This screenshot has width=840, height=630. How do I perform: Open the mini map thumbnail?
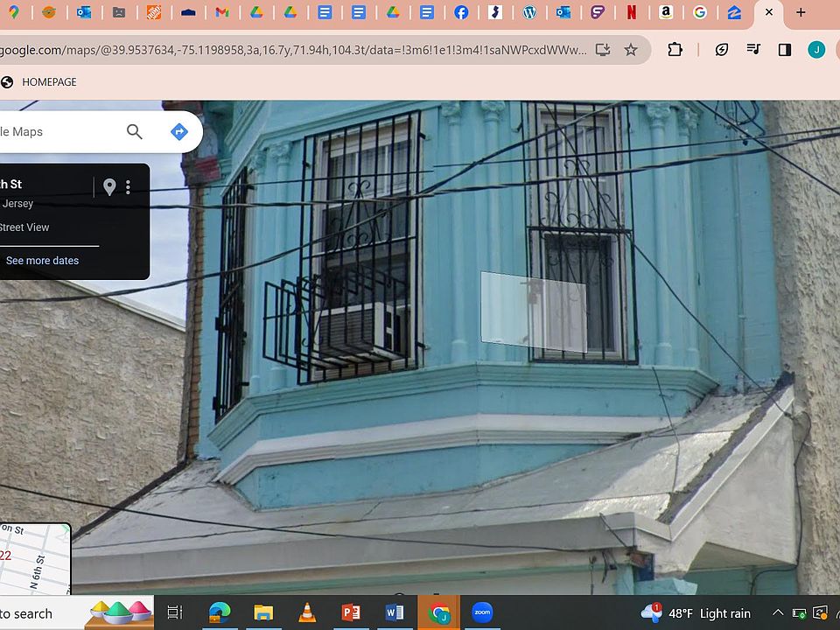pos(35,559)
